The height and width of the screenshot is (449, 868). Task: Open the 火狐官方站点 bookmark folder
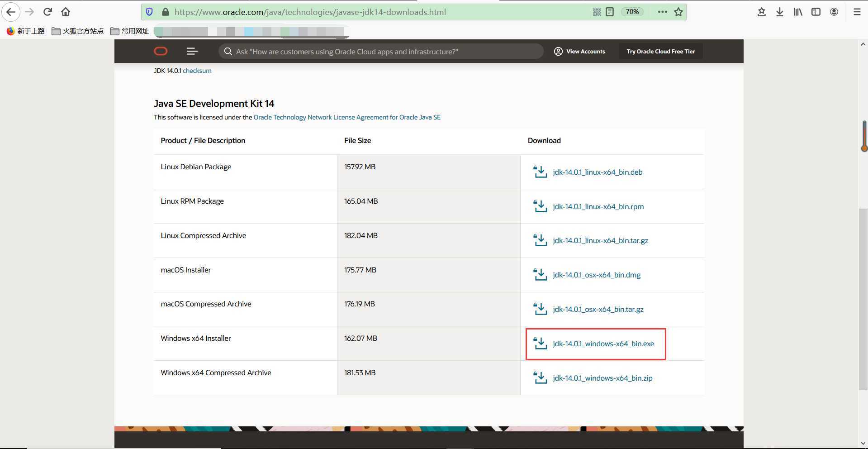pos(78,31)
